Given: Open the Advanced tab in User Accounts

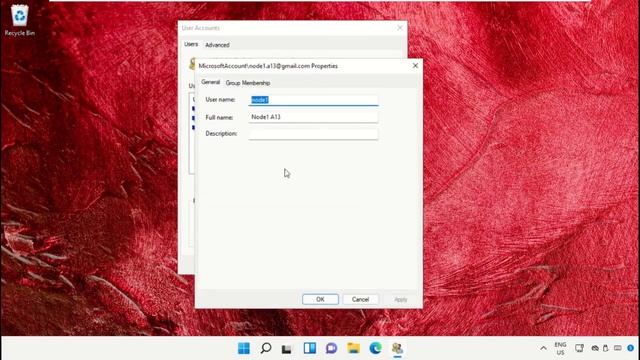Looking at the screenshot, I should point(217,45).
